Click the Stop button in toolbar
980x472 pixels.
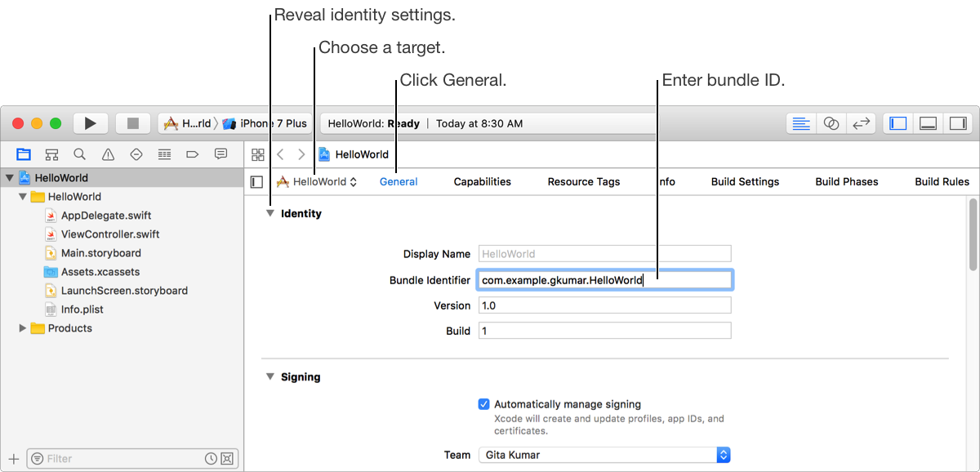click(132, 123)
